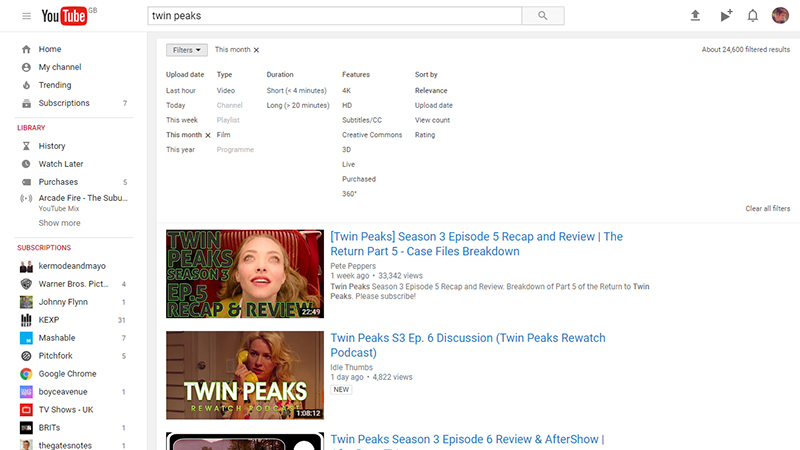The width and height of the screenshot is (800, 450).
Task: Clear This month in Upload date column
Action: 208,135
